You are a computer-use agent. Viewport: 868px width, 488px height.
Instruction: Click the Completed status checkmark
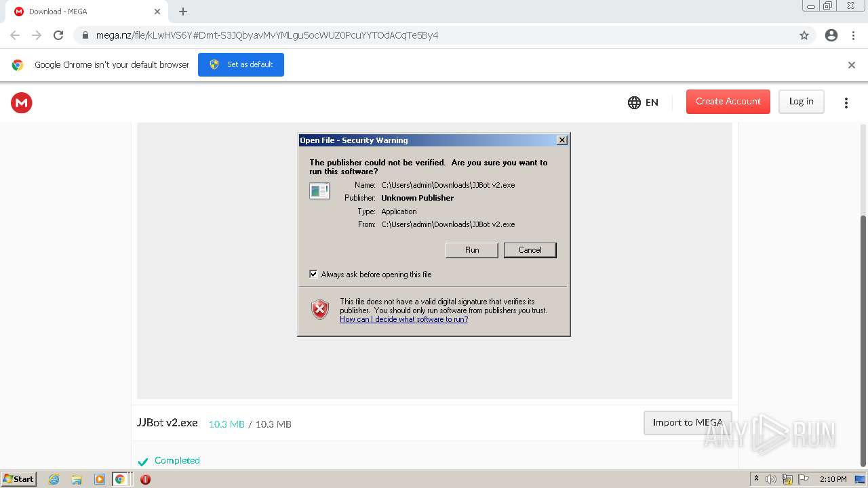pyautogui.click(x=143, y=462)
